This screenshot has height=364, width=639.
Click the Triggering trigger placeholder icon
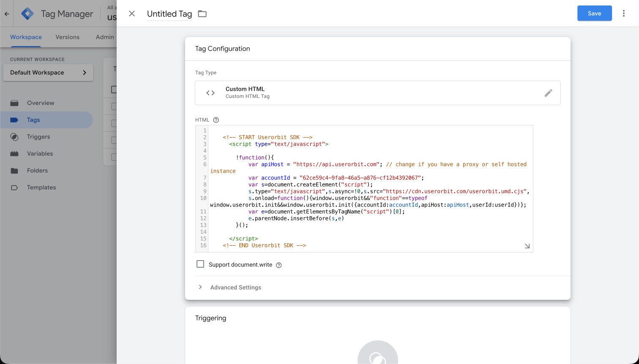(x=378, y=353)
